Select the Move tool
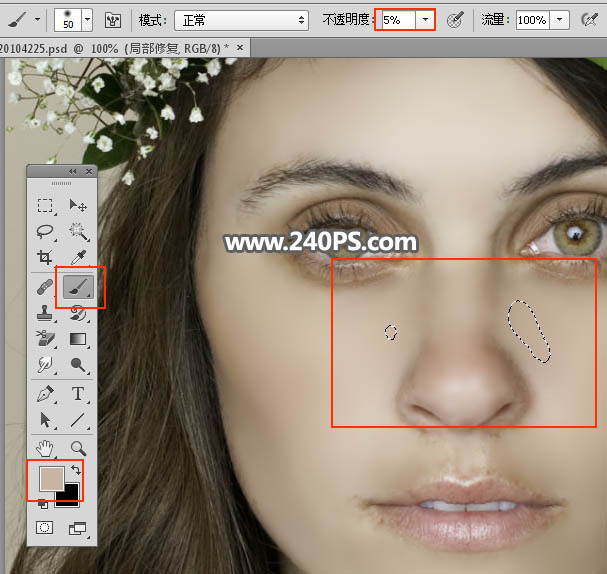607x574 pixels. pyautogui.click(x=78, y=205)
